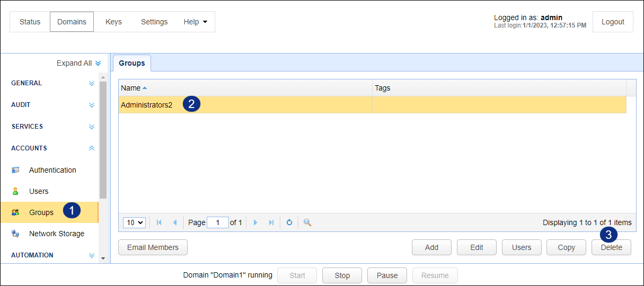
Task: Expand the AUDIT section
Action: (x=92, y=105)
